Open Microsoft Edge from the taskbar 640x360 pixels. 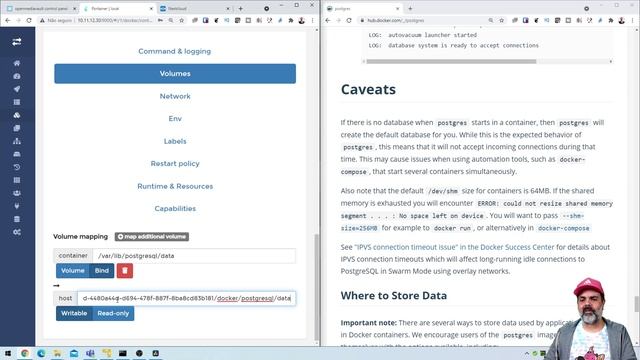(41, 353)
